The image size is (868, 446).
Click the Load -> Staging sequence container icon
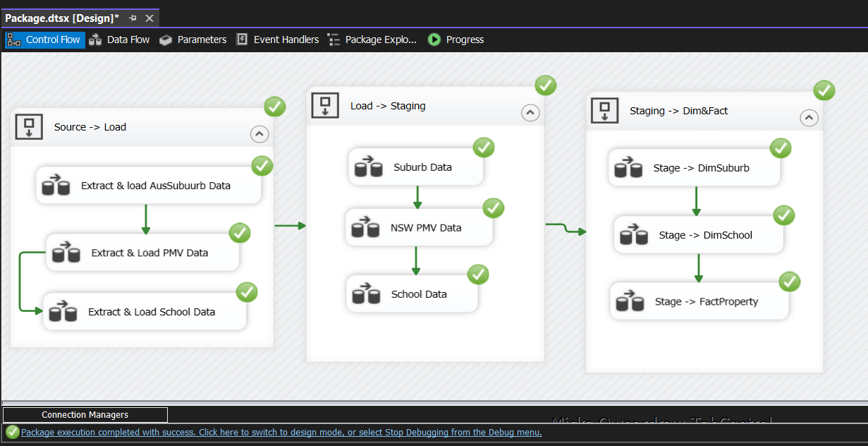tap(325, 106)
